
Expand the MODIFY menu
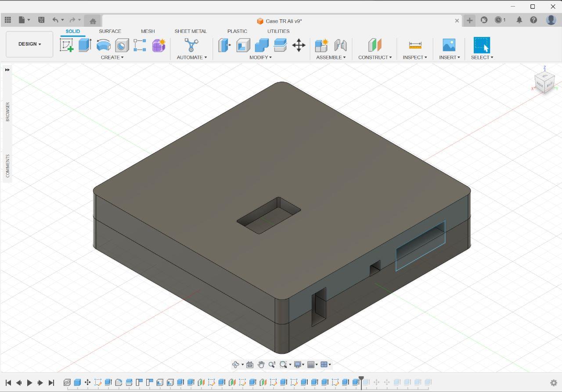261,58
